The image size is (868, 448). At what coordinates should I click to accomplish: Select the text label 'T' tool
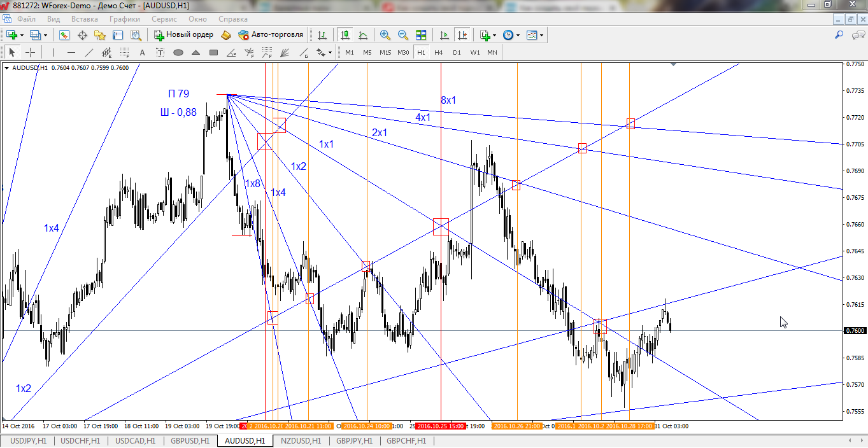coord(160,52)
